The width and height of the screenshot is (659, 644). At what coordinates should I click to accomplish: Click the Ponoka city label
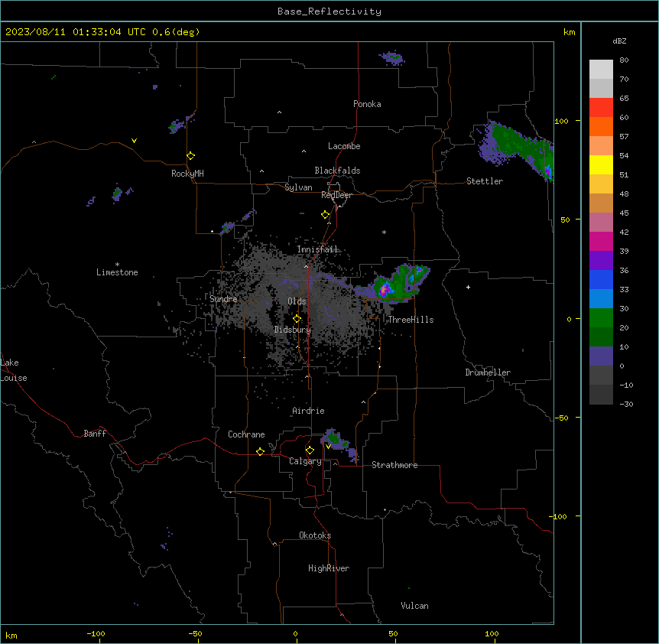(367, 104)
